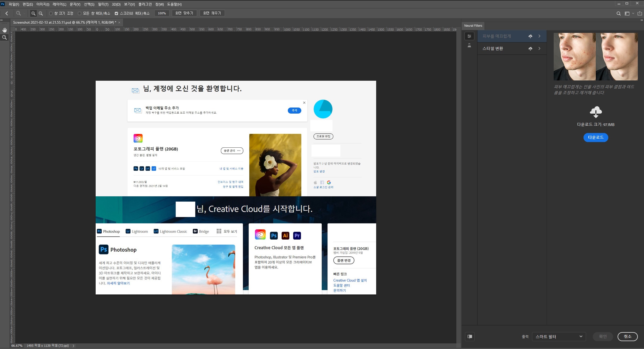Image resolution: width=644 pixels, height=349 pixels.
Task: Open the status bar info arrow
Action: pyautogui.click(x=73, y=346)
